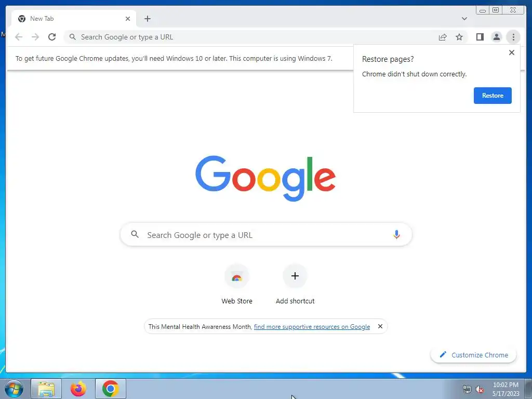Click the Chrome taskbar icon
Screen dimensions: 532x399
(111, 389)
